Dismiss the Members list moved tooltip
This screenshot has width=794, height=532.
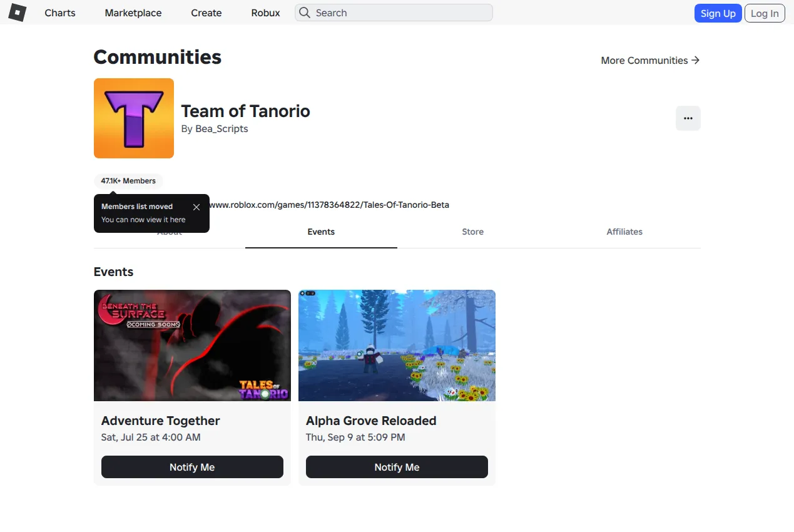196,207
